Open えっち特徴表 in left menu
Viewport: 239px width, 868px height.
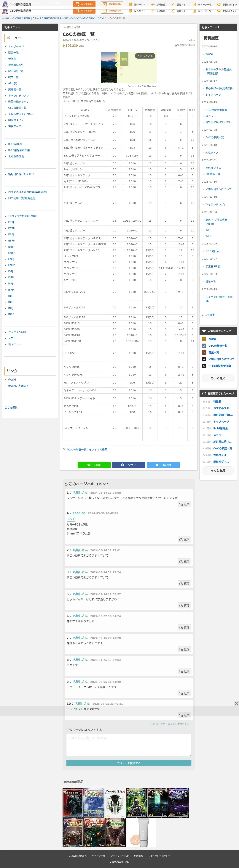click(x=16, y=156)
